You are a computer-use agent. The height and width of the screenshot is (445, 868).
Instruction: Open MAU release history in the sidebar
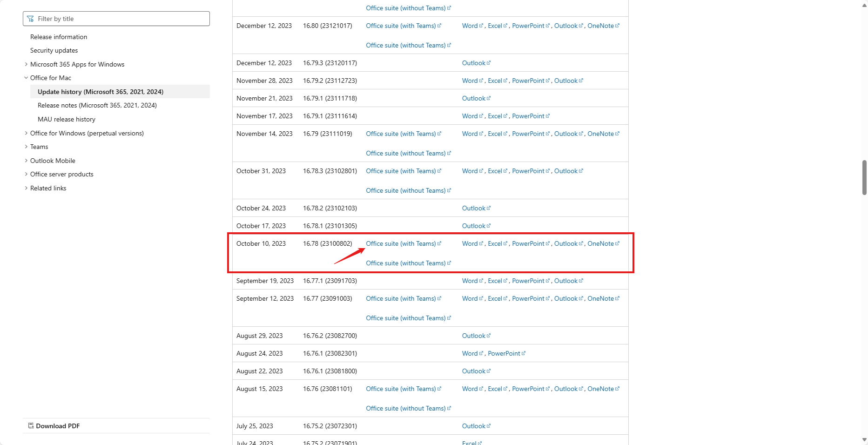(67, 119)
